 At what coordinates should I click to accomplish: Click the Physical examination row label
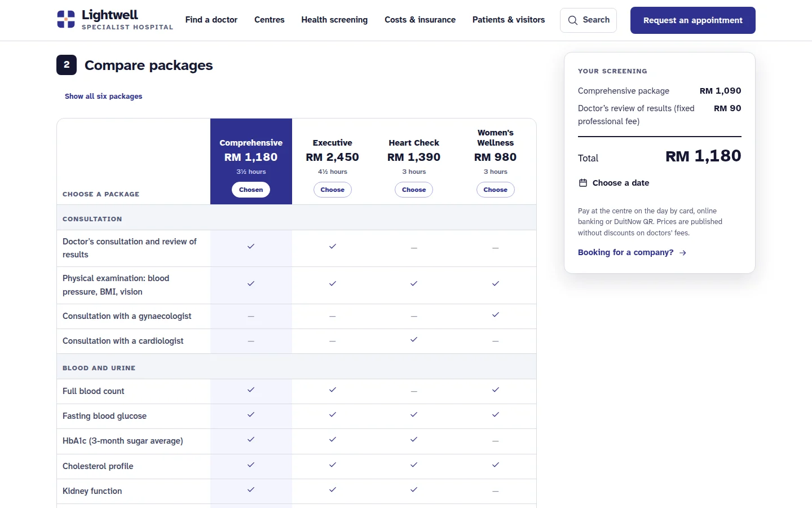tap(116, 285)
